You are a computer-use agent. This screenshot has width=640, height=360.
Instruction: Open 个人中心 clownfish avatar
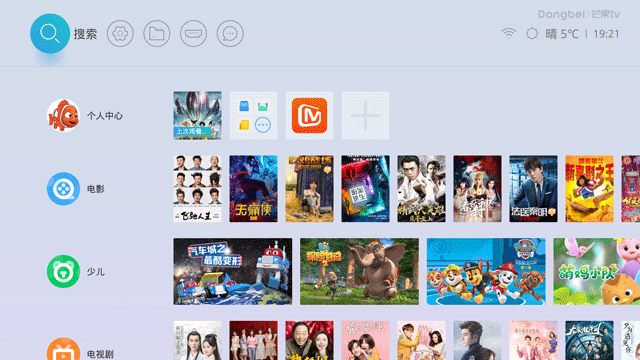click(x=63, y=116)
